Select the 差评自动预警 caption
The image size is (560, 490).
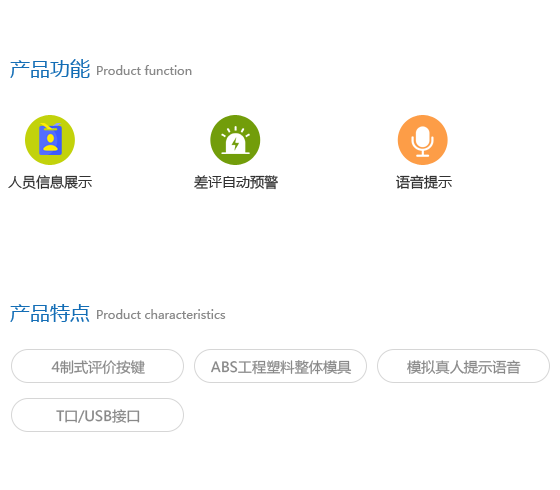(x=236, y=182)
